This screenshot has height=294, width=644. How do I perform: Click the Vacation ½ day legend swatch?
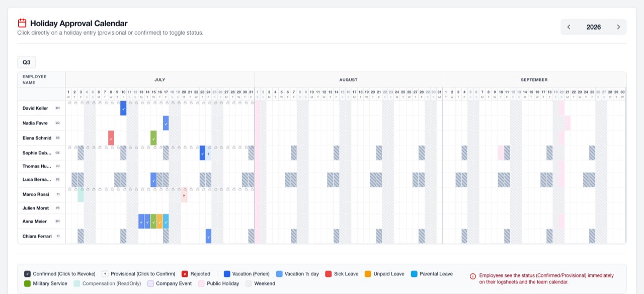pos(279,274)
